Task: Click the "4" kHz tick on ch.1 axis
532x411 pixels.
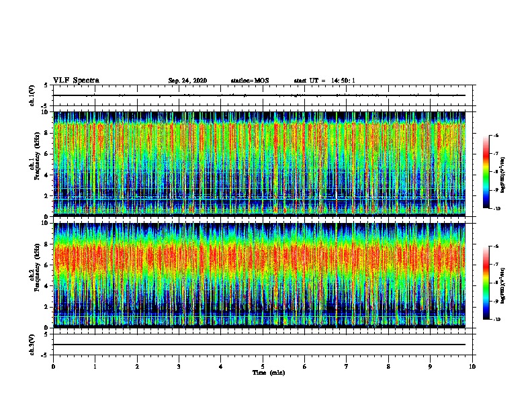Action: (x=47, y=175)
